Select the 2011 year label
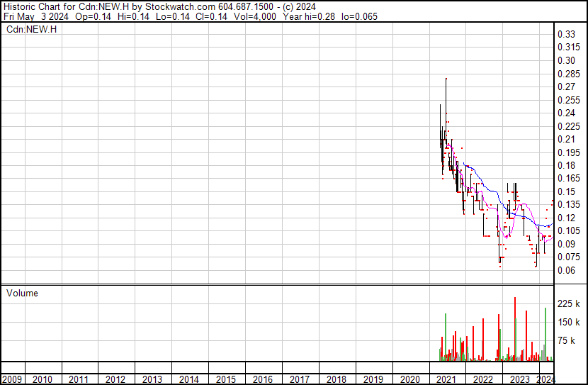588x385 pixels. pos(79,379)
